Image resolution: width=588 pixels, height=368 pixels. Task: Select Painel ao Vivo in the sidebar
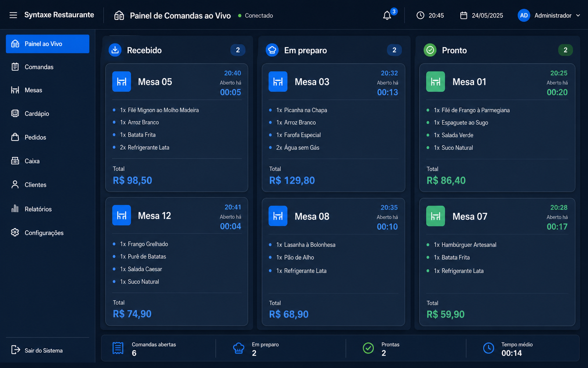[47, 44]
